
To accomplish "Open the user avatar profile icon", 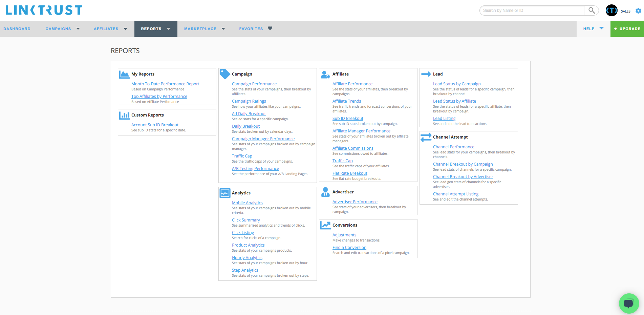I will (x=611, y=10).
